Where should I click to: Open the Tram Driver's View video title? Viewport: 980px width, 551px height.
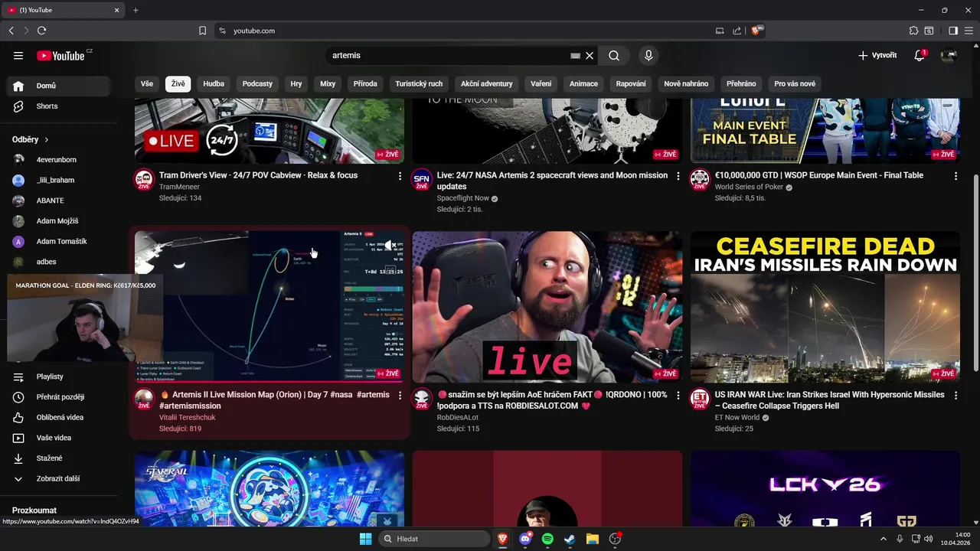[258, 175]
